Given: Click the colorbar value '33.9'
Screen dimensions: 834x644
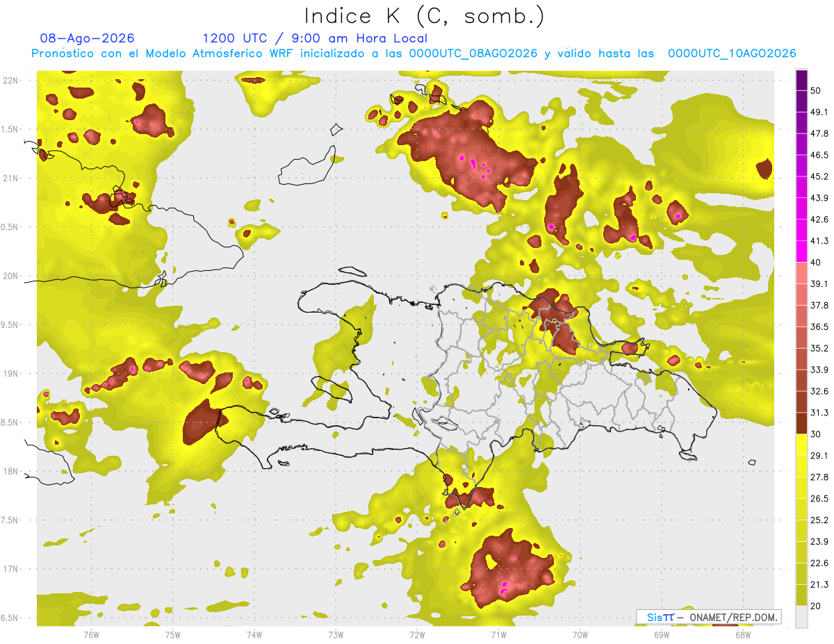Looking at the screenshot, I should [x=819, y=370].
